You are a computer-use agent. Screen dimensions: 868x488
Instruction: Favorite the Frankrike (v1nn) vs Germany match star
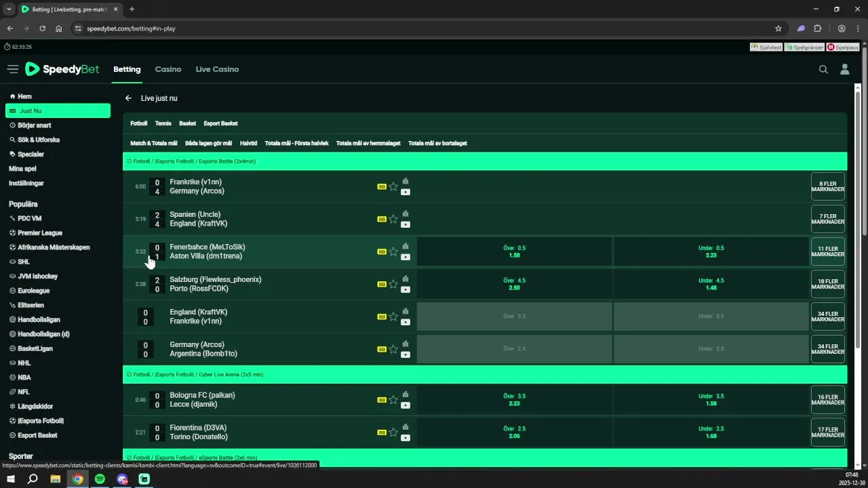(x=393, y=186)
